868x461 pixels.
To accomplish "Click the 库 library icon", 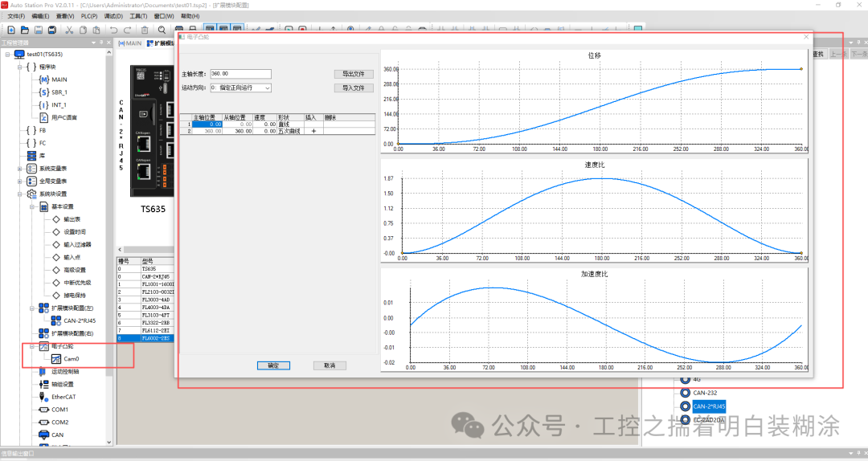I will 31,156.
